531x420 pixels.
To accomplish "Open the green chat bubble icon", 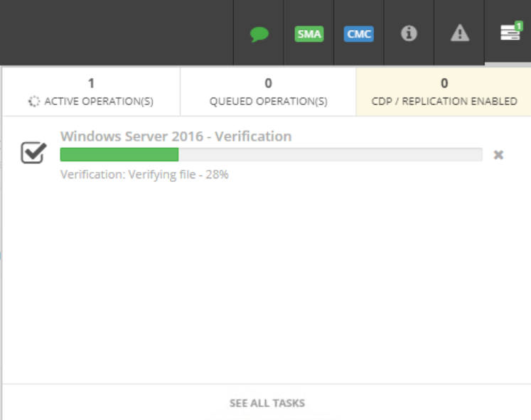I will point(259,34).
